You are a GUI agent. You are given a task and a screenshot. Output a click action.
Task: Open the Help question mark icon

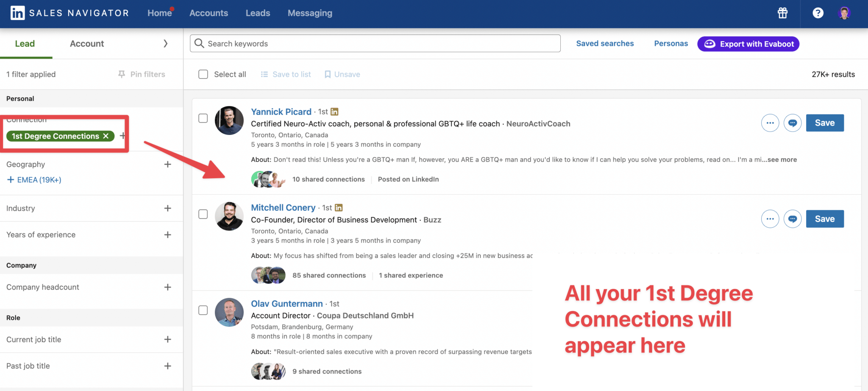818,13
